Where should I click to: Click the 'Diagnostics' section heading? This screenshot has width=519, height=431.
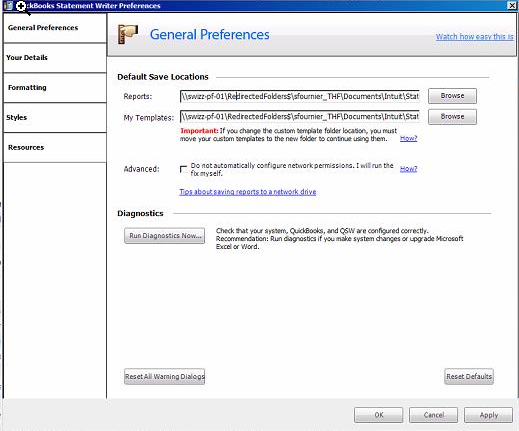coord(140,214)
